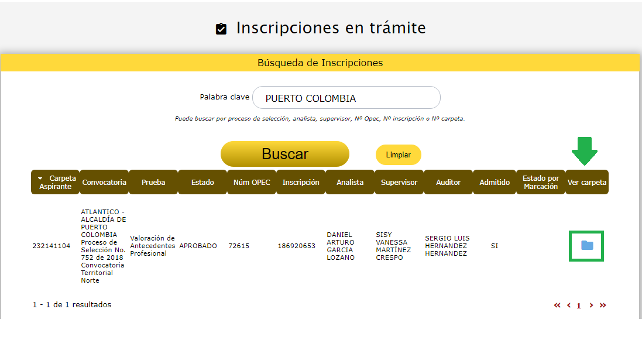Open the blue folder icon in Ver carpeta
This screenshot has height=364, width=642.
pos(587,246)
